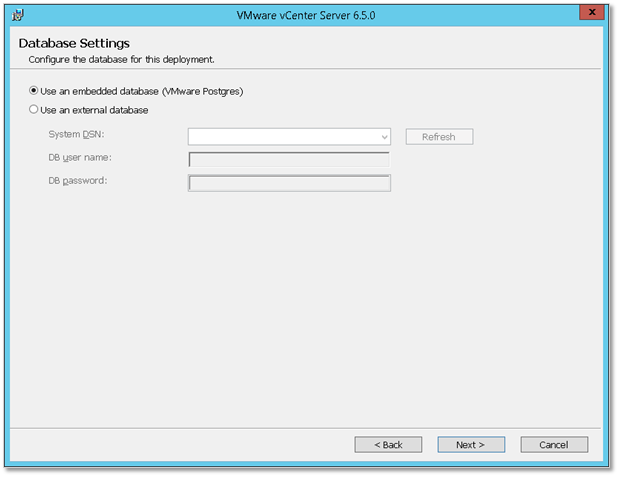
Task: Click the Refresh button
Action: 439,137
